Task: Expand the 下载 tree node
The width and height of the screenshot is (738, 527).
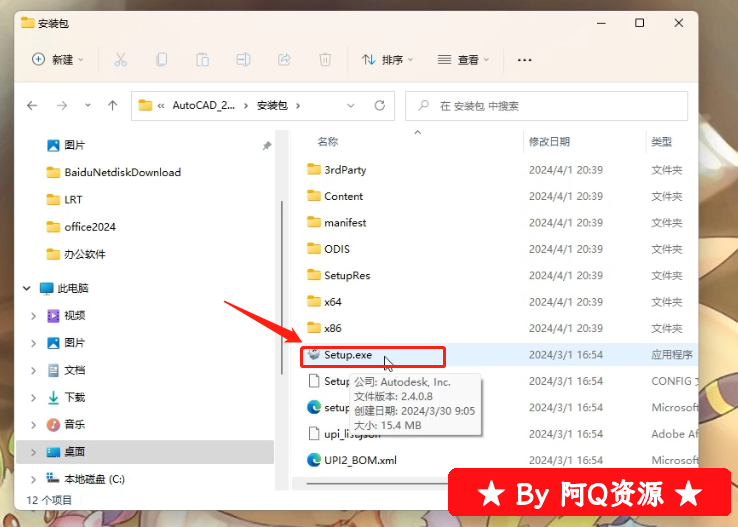Action: click(33, 398)
